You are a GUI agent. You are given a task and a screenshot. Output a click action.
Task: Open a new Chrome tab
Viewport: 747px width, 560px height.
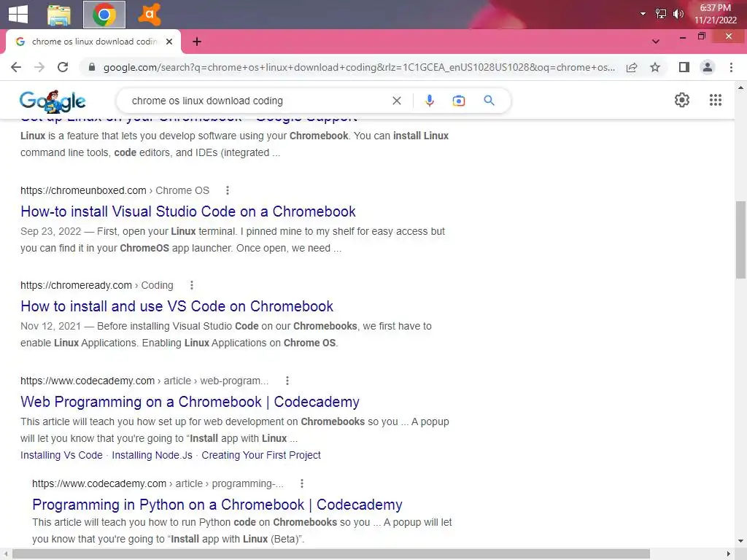[x=197, y=42]
